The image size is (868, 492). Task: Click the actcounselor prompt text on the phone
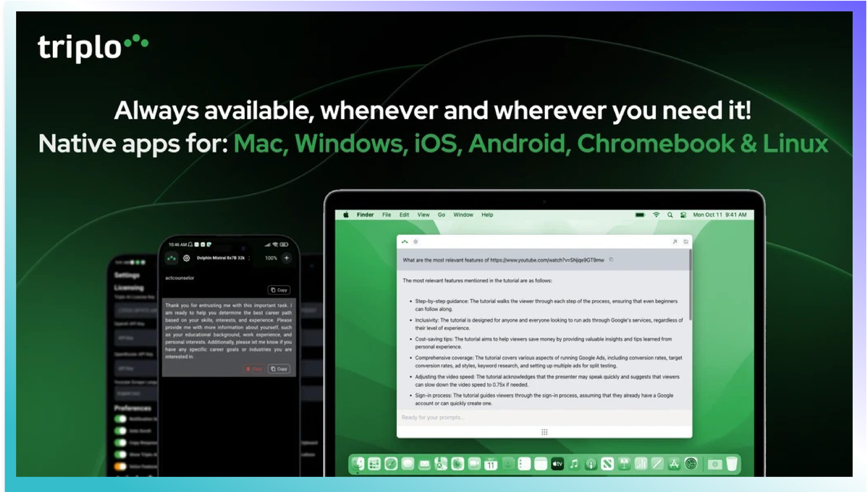tap(180, 278)
